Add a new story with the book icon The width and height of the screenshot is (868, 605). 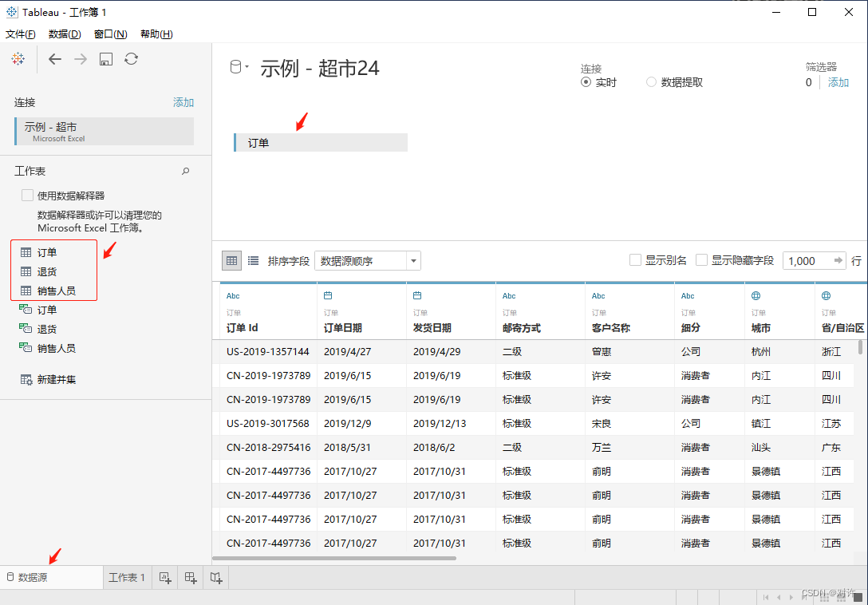(x=216, y=578)
